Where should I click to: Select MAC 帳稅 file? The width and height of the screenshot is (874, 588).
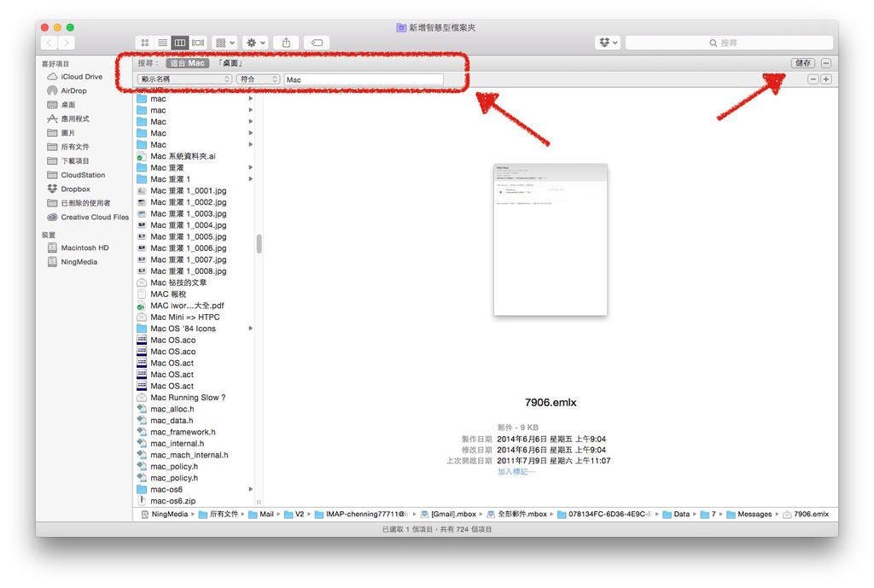168,294
